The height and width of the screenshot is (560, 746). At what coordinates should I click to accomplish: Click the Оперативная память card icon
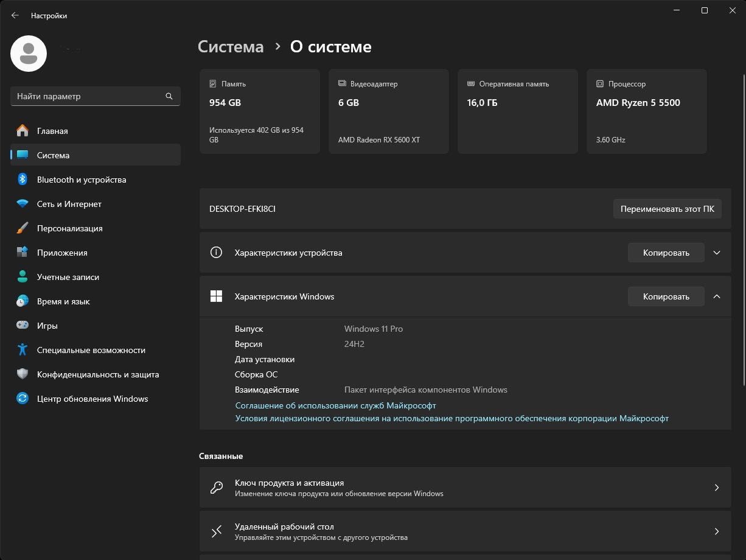click(x=471, y=84)
